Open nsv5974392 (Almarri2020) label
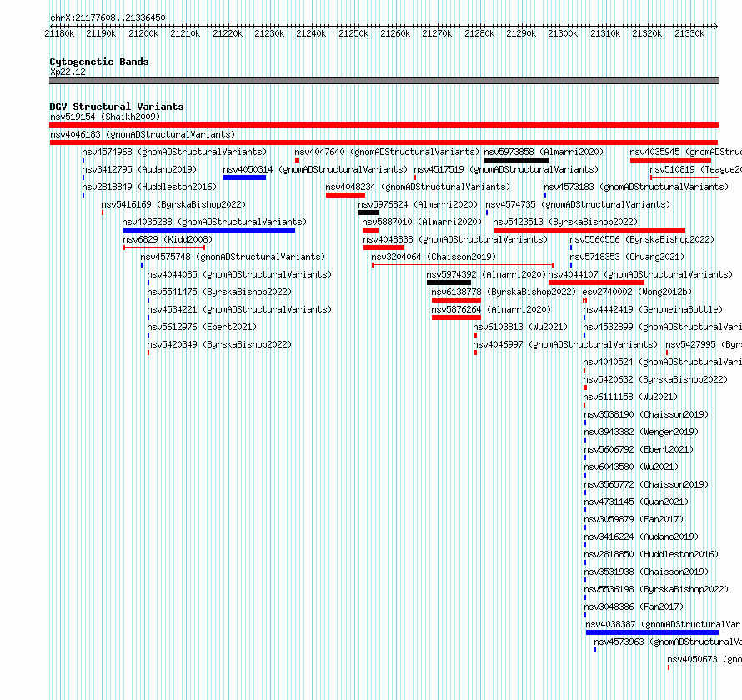 tap(486, 274)
